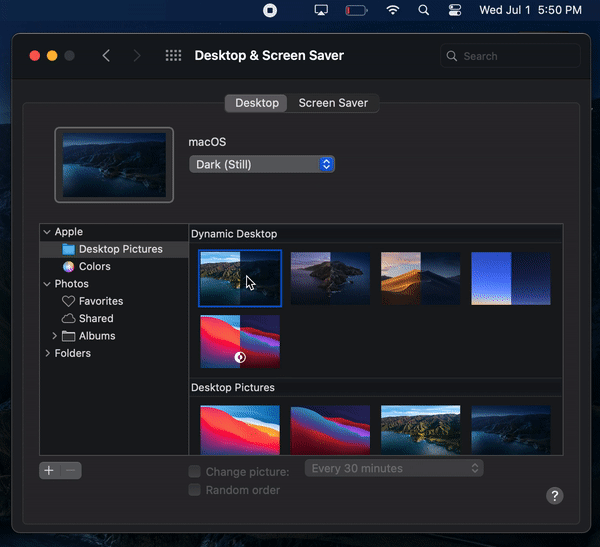Viewport: 600px width, 547px height.
Task: Collapse the Apple section
Action: 47,232
